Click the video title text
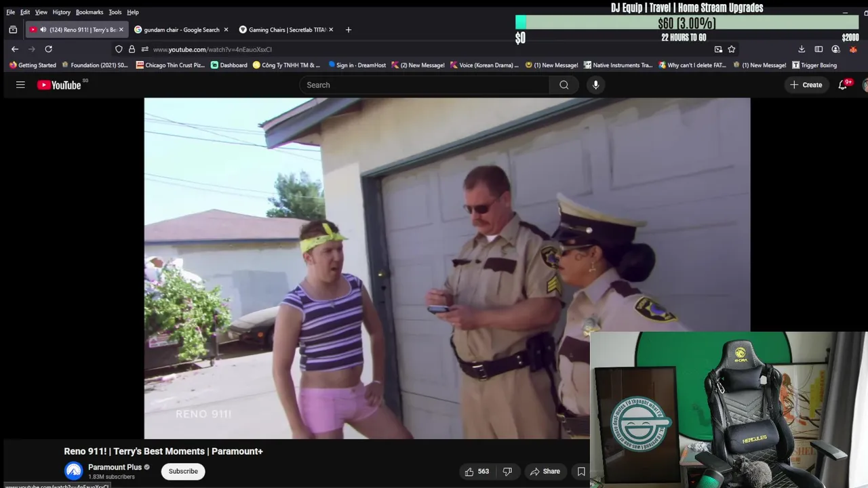Screen dimensions: 868x488 click(163, 451)
